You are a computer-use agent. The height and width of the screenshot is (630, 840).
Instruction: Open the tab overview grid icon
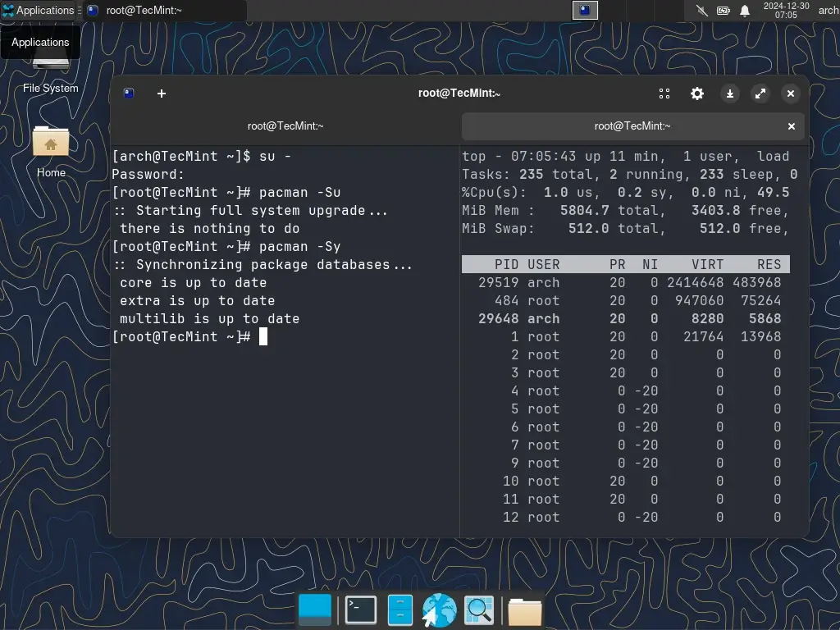[664, 94]
